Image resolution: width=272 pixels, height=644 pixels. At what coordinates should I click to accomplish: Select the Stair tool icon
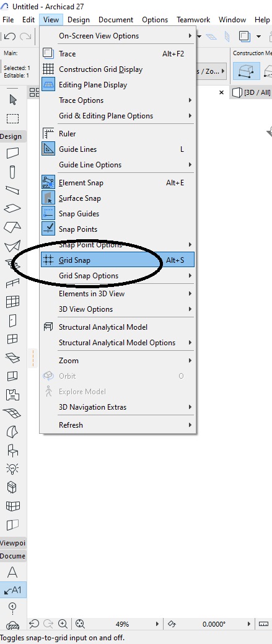(13, 263)
